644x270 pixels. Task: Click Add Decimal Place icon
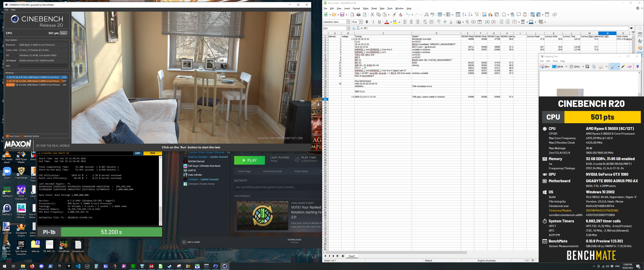487,22
